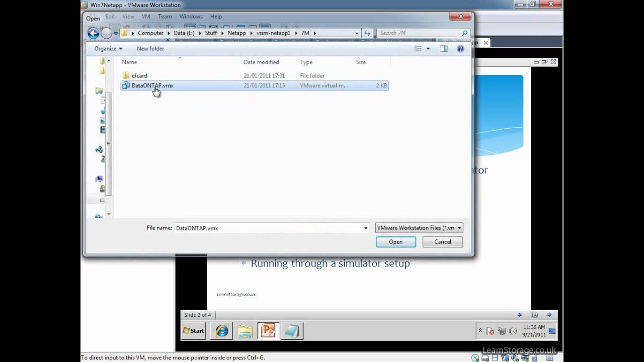644x362 pixels.
Task: Expand the chevron after Computer in the address bar
Action: [168, 33]
